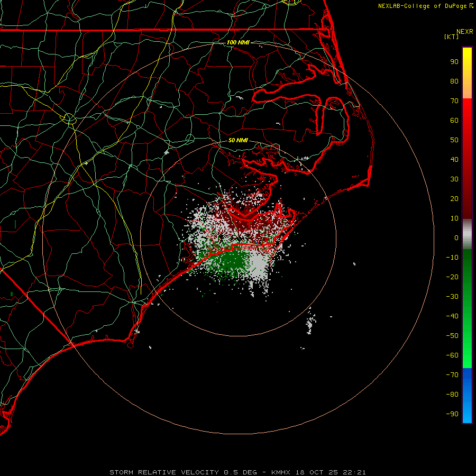476x476 pixels.
Task: Click the -90 value on velocity scale
Action: tap(452, 414)
